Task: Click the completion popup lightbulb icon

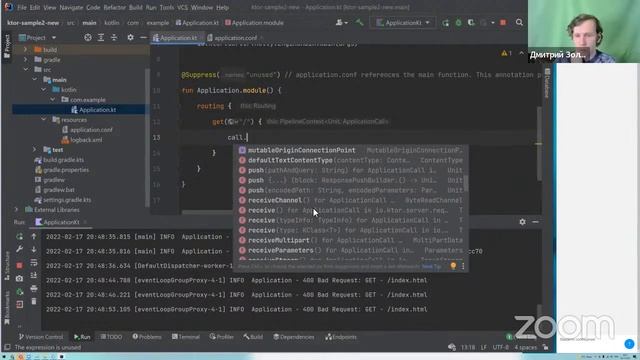Action: click(453, 266)
